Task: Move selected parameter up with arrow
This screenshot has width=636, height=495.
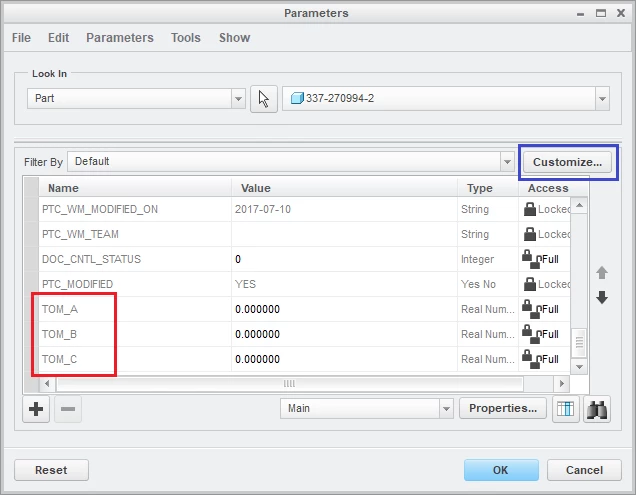Action: coord(602,273)
